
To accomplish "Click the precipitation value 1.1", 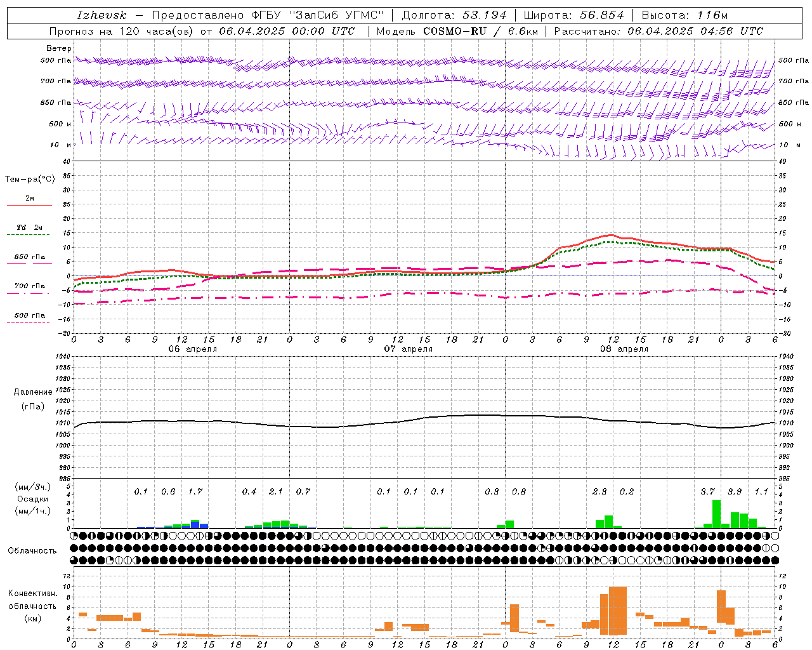I will pyautogui.click(x=761, y=492).
